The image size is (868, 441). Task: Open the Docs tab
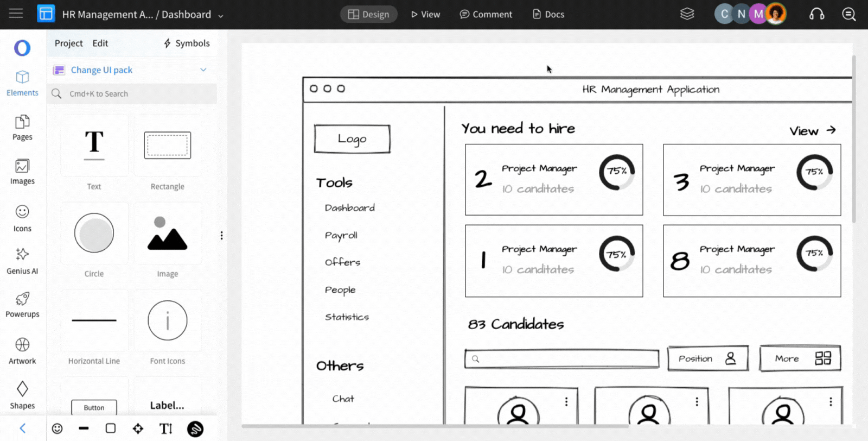[548, 14]
